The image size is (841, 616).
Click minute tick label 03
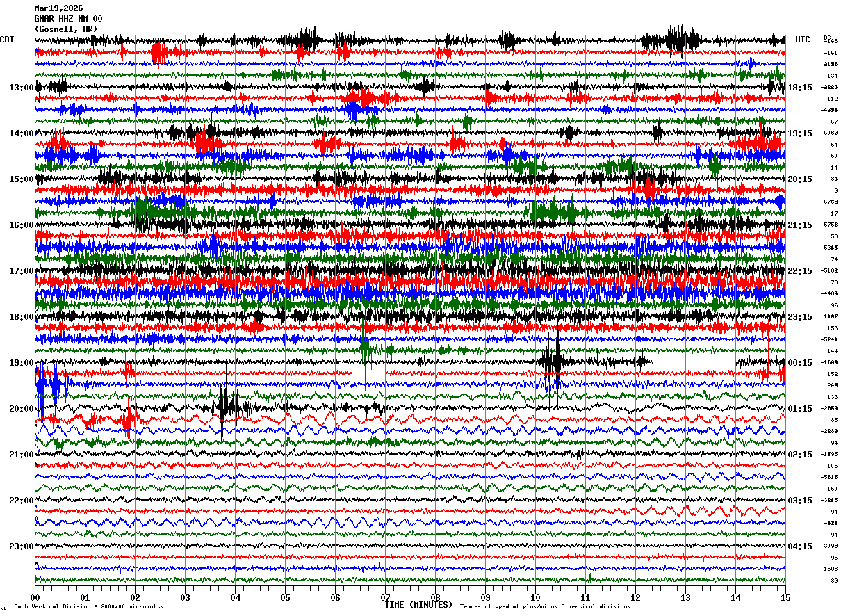pos(185,597)
